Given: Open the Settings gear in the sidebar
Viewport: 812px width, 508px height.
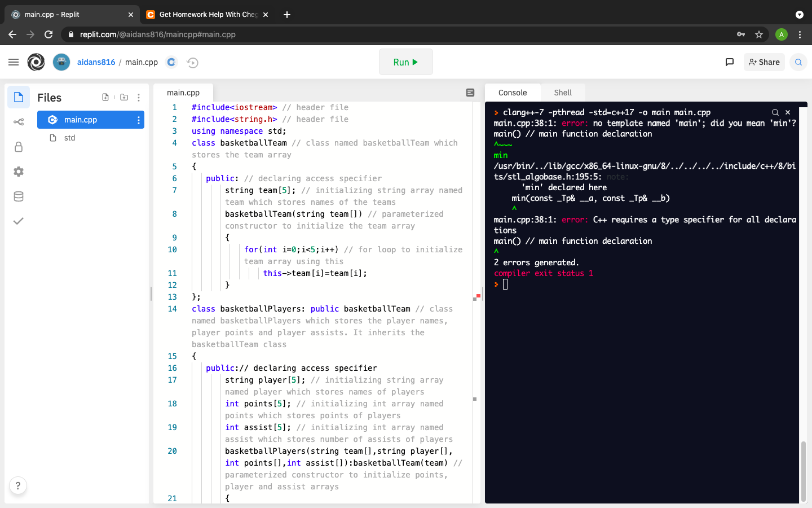Looking at the screenshot, I should click(x=18, y=172).
